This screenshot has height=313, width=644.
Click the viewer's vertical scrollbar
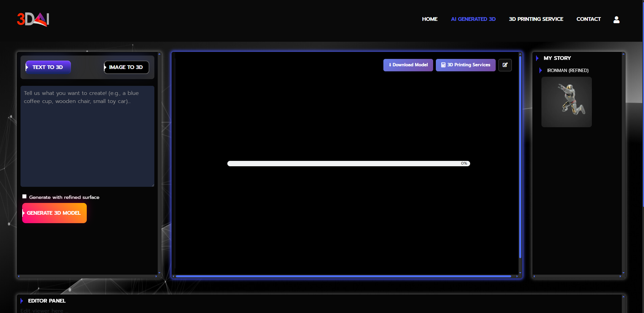coord(520,158)
